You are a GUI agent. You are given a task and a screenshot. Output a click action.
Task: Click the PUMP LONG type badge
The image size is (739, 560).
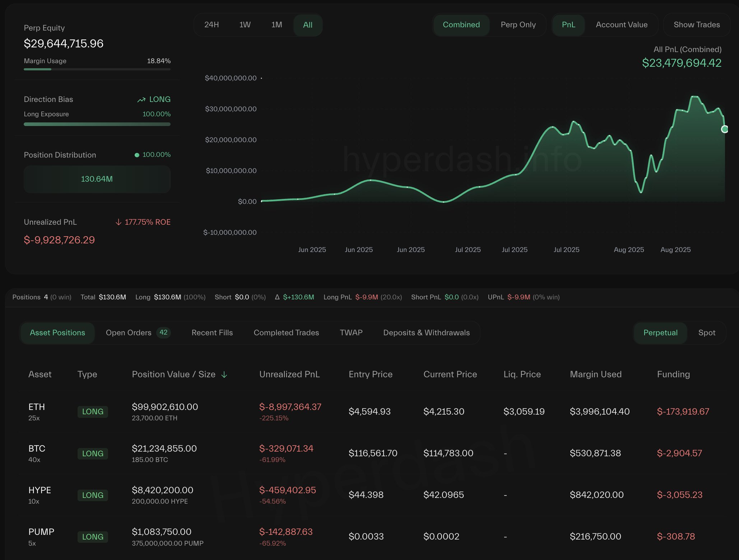[x=93, y=537]
